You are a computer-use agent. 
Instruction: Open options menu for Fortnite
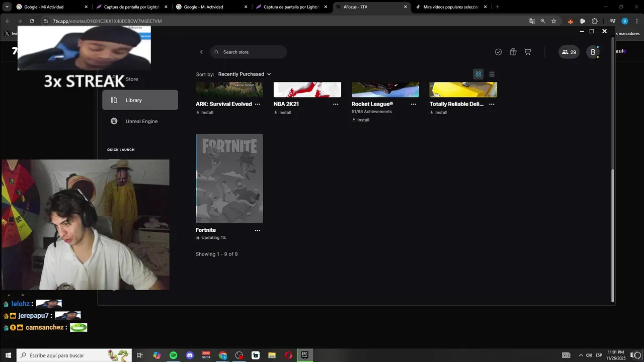pyautogui.click(x=258, y=230)
